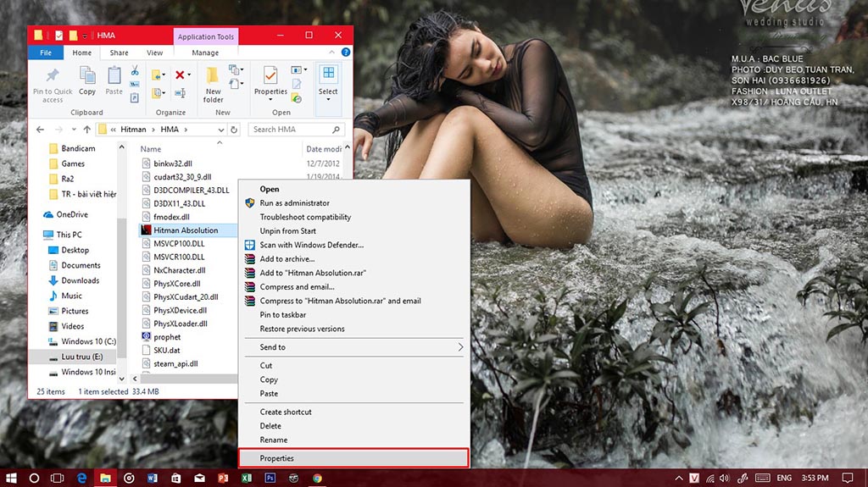Screen dimensions: 868x487
Task: Click the Help question mark icon
Action: coord(345,53)
